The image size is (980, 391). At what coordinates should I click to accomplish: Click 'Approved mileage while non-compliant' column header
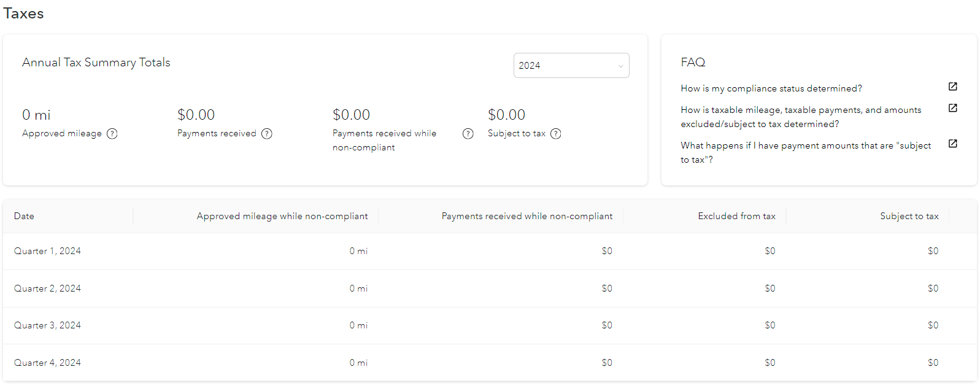(x=282, y=216)
